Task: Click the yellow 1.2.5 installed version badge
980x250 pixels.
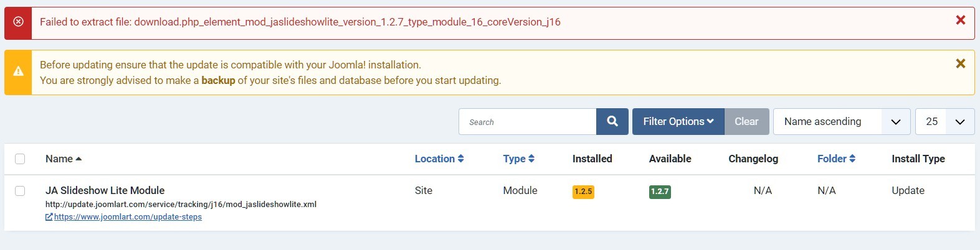Action: point(583,192)
